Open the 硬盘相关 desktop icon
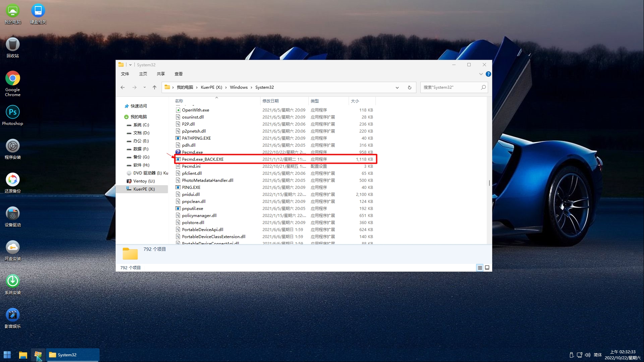The height and width of the screenshot is (362, 644). [38, 14]
